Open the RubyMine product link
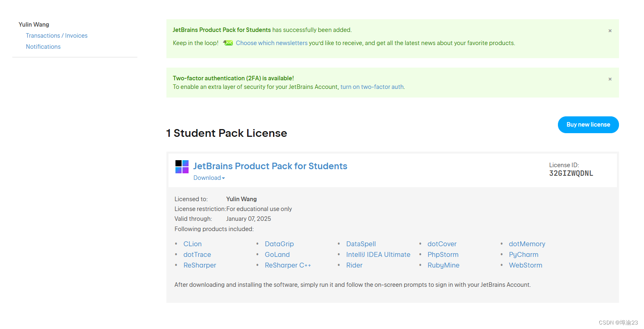The width and height of the screenshot is (644, 329). [x=443, y=265]
